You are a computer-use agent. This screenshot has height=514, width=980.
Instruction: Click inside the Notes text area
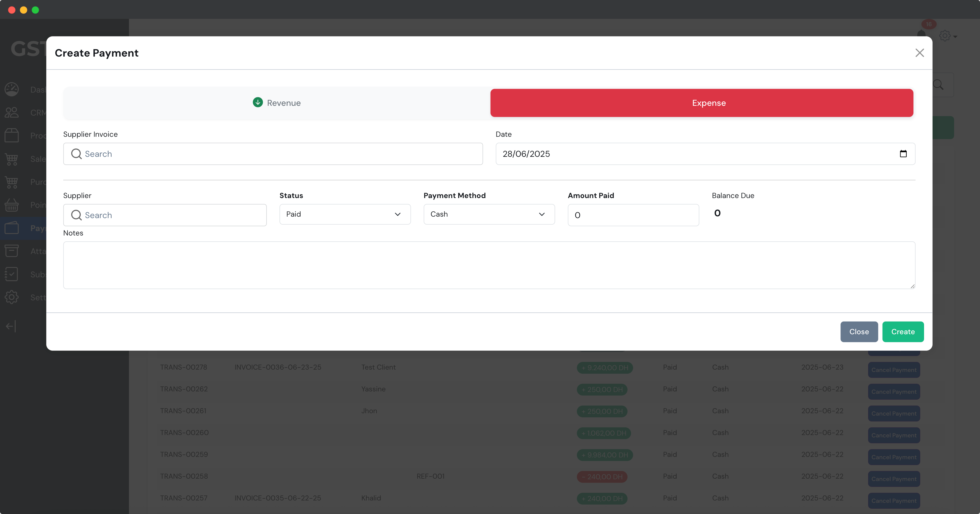click(489, 265)
